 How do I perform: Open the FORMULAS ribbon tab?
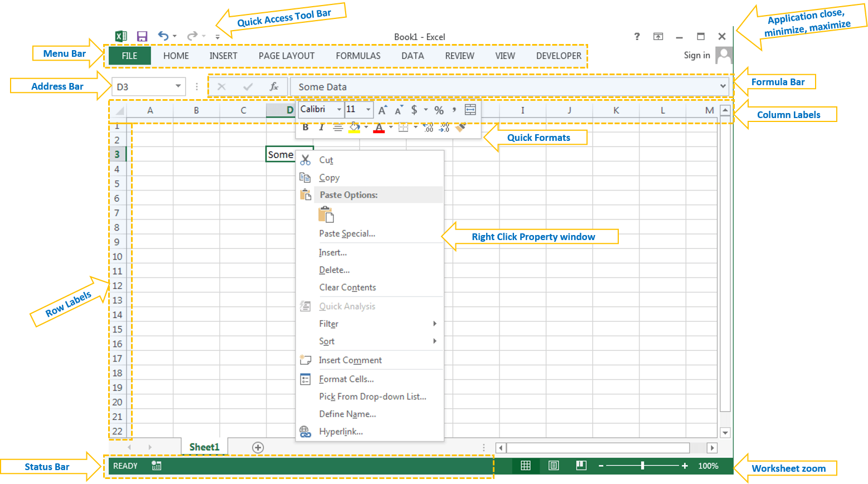point(358,56)
